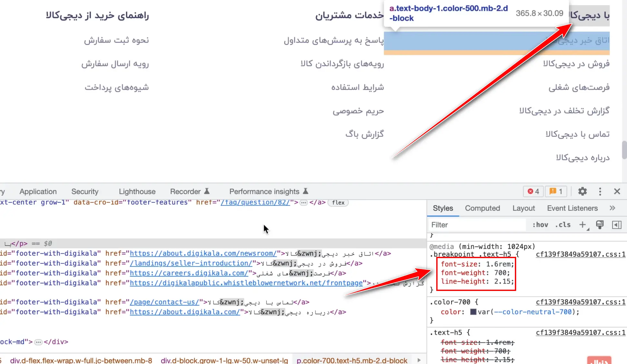This screenshot has width=627, height=364.
Task: Add new style rule with plus icon
Action: (x=583, y=225)
